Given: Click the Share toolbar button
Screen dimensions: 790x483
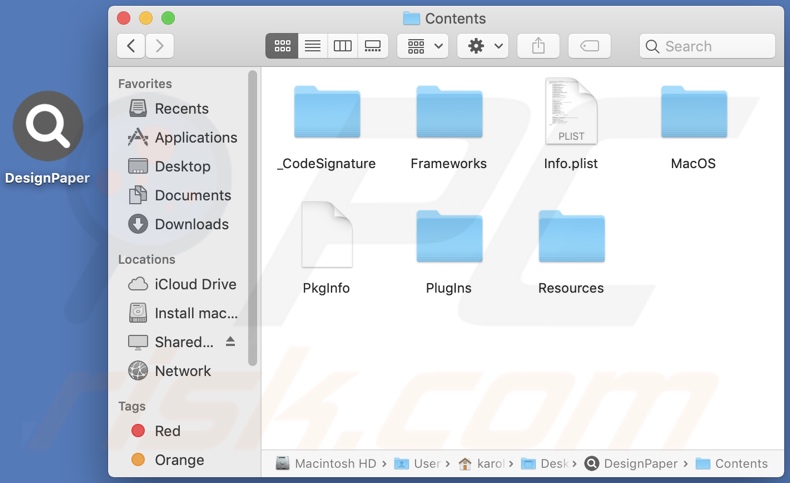Looking at the screenshot, I should [x=539, y=46].
